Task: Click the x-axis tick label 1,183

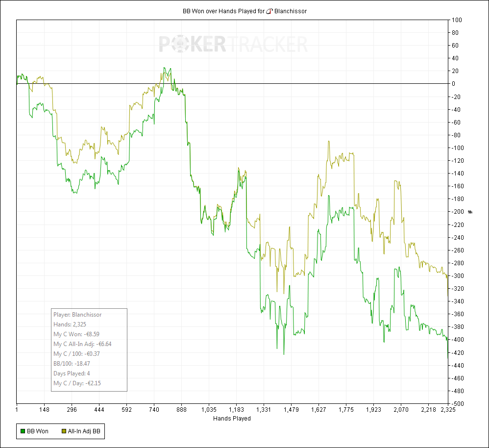Action: (236, 409)
